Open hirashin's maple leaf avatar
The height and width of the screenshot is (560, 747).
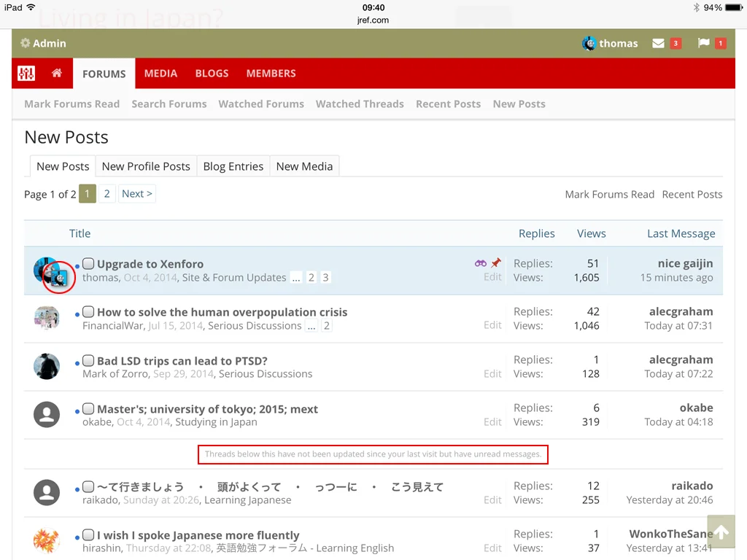(x=47, y=540)
